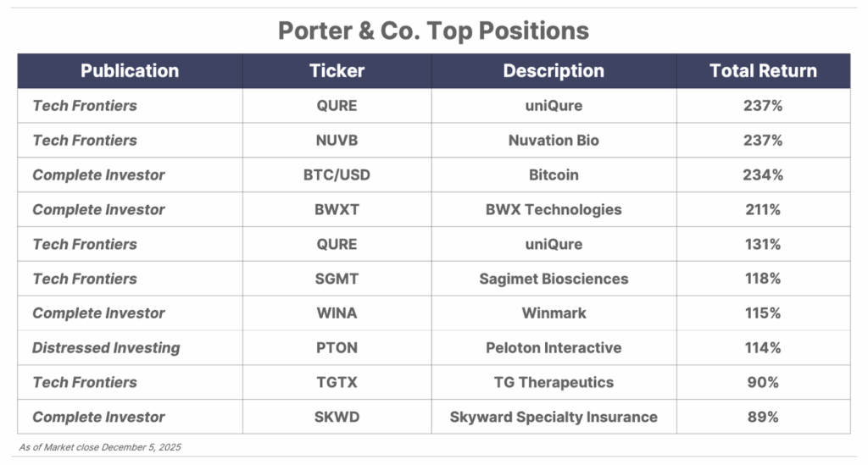
Task: Select the NUVB ticker cell
Action: 337,141
